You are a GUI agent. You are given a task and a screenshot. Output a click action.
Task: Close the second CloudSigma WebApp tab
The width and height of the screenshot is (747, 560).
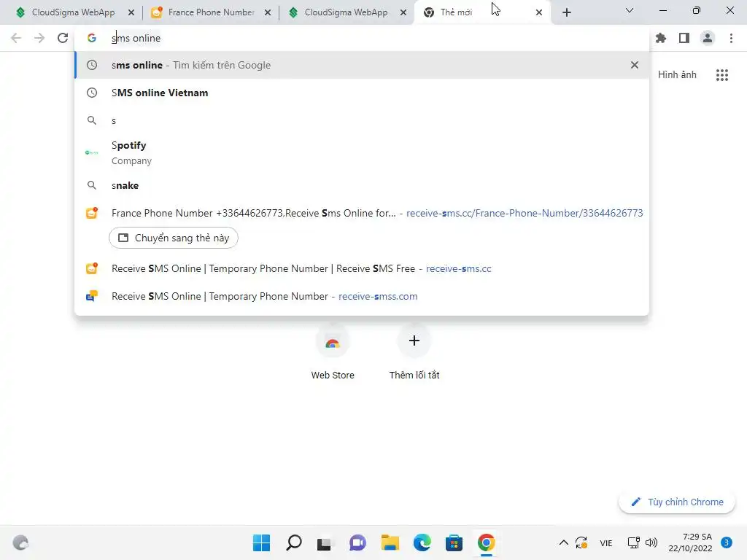pos(403,12)
